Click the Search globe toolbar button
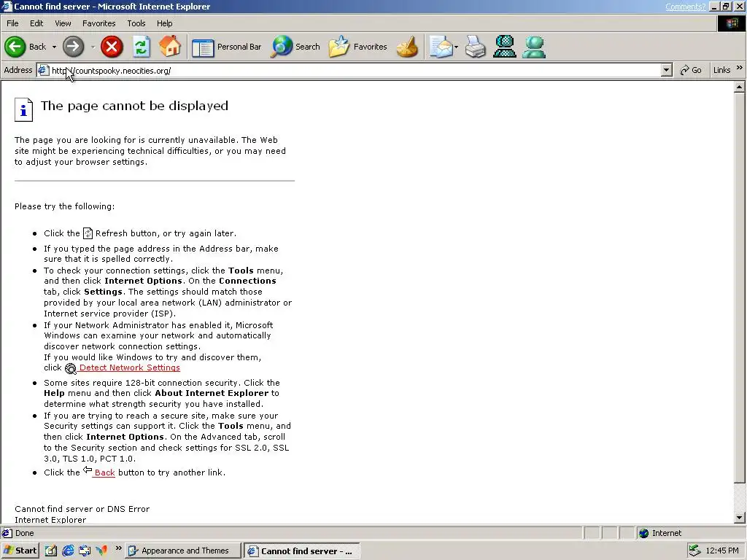 (x=295, y=47)
